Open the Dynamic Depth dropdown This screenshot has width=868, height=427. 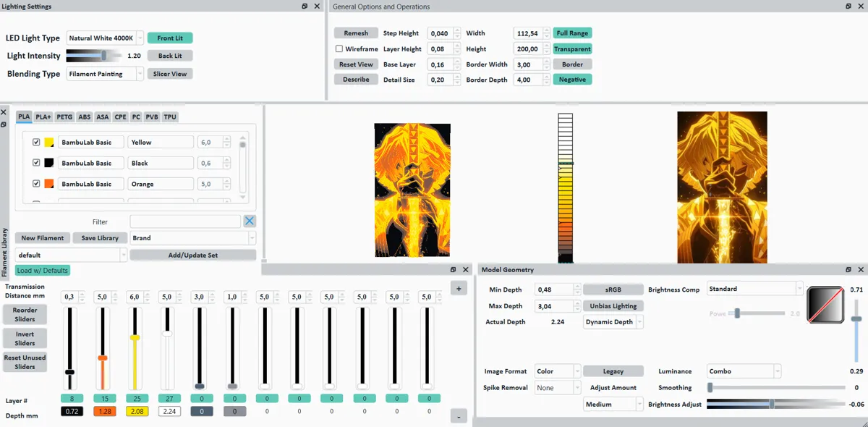click(x=613, y=322)
